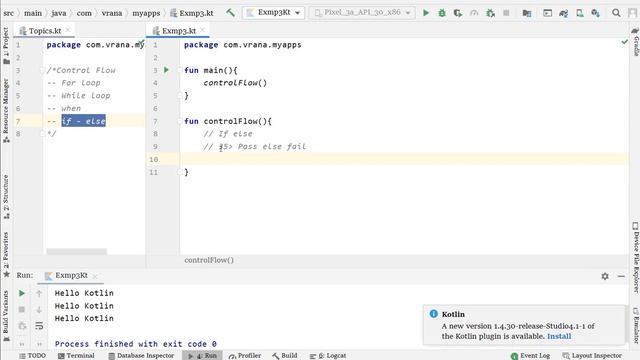Screen dimensions: 640x360
Task: Open Run panel settings gear
Action: click(x=605, y=276)
